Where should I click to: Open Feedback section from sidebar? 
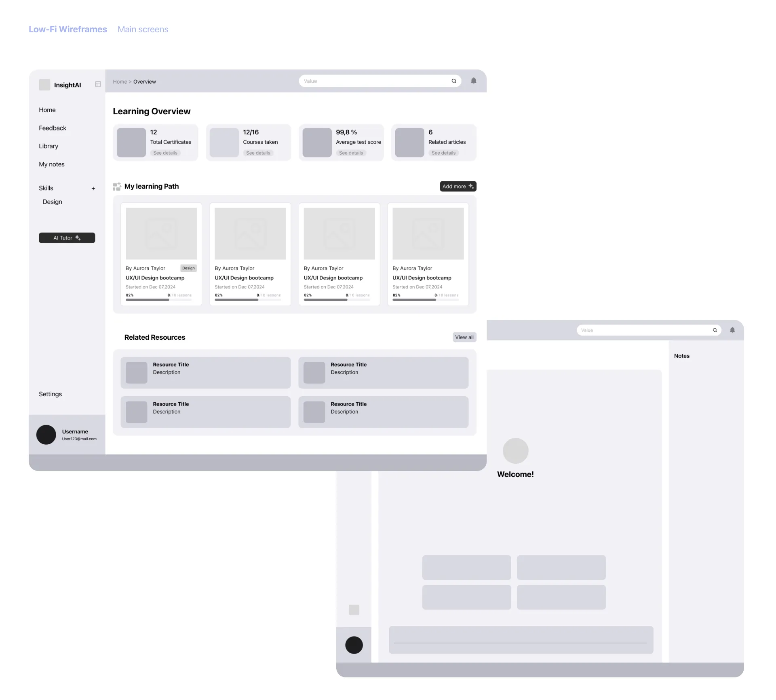[52, 128]
